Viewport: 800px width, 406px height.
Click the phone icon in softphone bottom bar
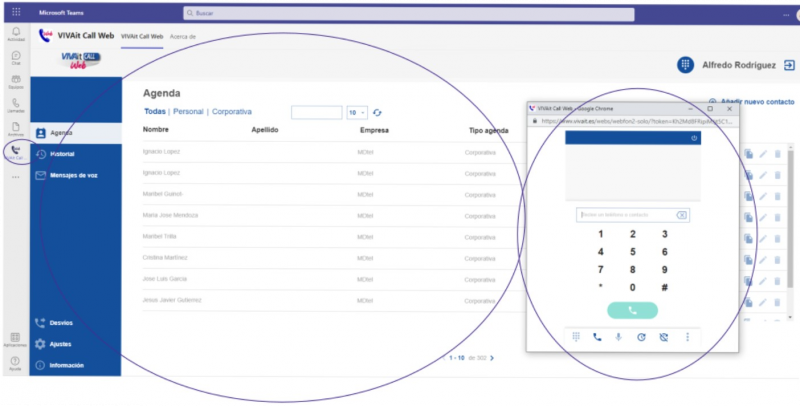click(x=597, y=337)
